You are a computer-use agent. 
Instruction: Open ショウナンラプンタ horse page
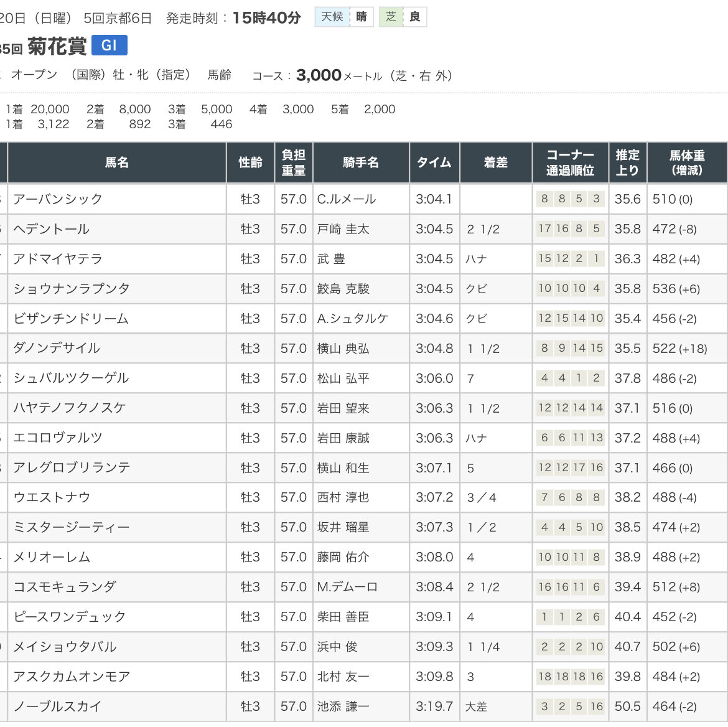72,289
